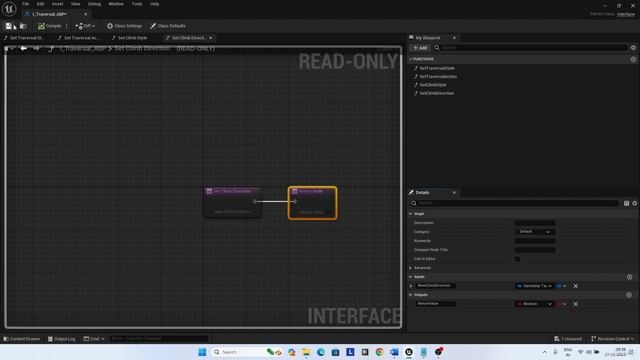Close the Details panel tab

point(454,193)
